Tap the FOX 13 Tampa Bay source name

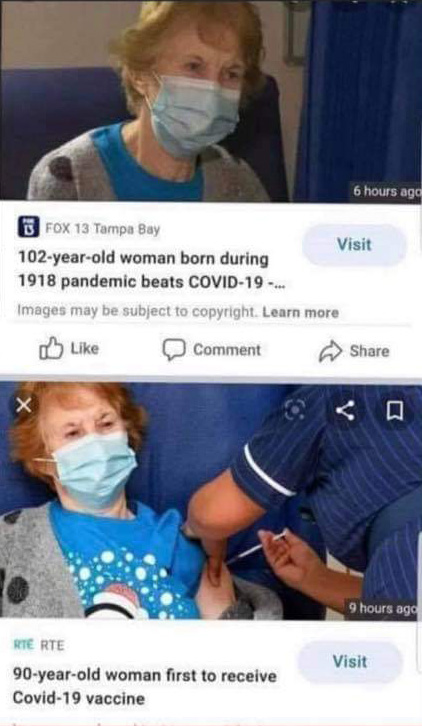103,229
